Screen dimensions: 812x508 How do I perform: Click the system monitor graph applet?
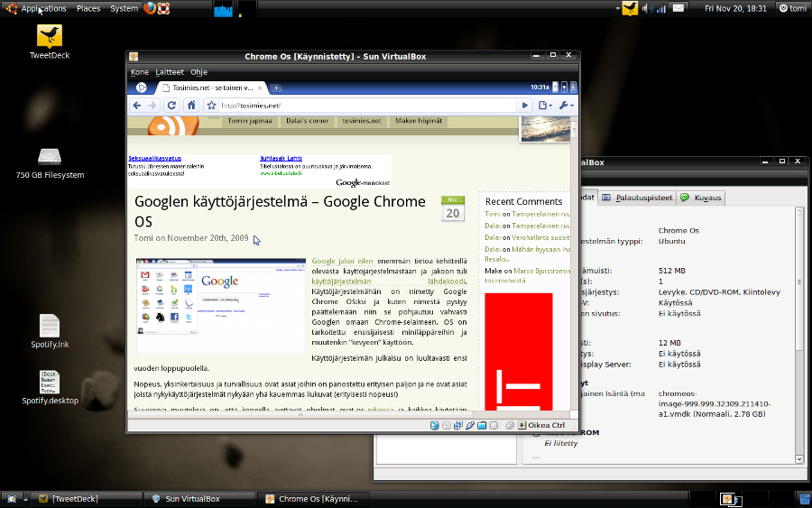(223, 9)
